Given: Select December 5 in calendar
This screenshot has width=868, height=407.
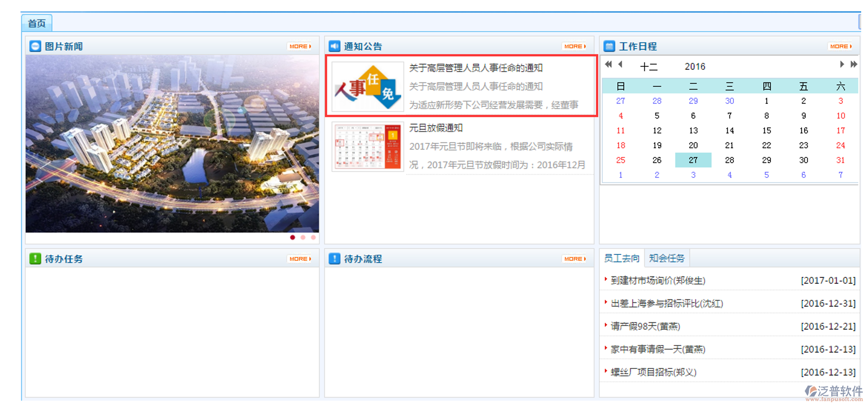Looking at the screenshot, I should pos(657,116).
